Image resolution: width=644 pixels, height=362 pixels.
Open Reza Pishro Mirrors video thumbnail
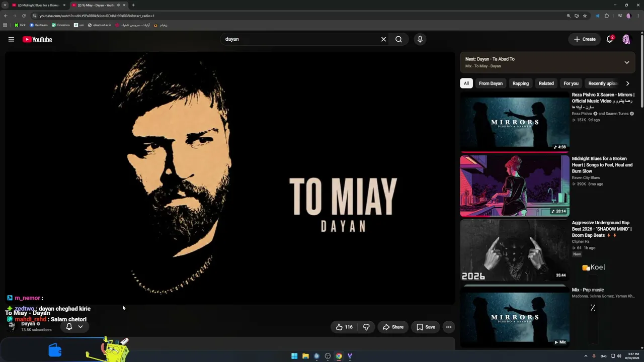tap(515, 121)
